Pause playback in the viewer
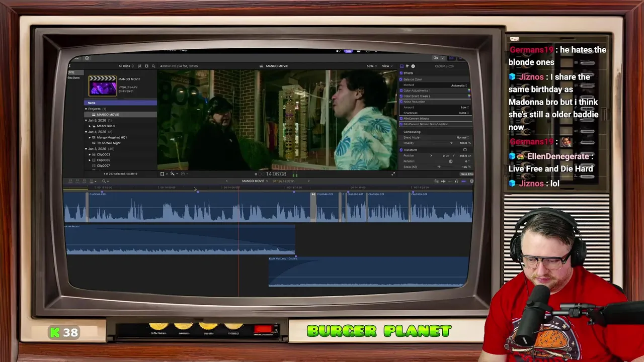The height and width of the screenshot is (362, 644). tap(256, 174)
